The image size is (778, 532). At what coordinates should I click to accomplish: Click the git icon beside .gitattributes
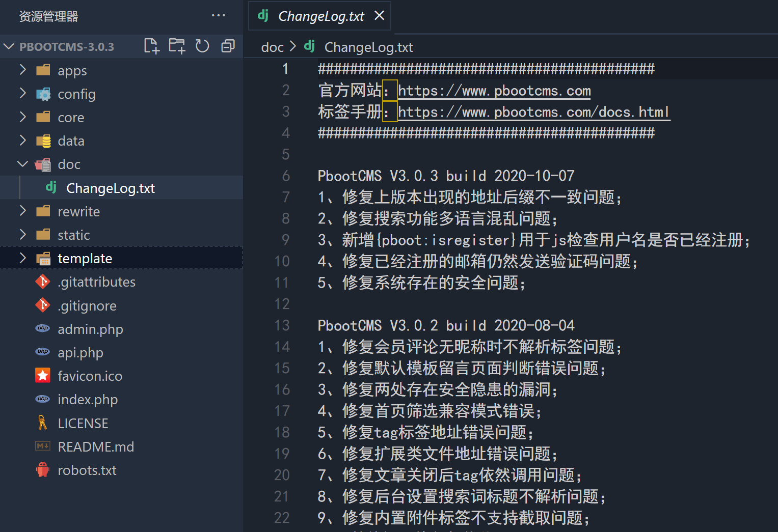tap(43, 281)
